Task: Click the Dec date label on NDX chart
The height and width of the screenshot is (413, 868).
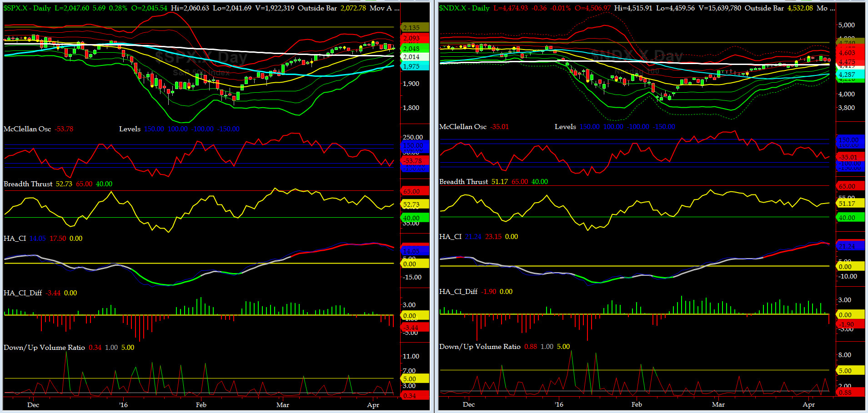Action: click(469, 404)
